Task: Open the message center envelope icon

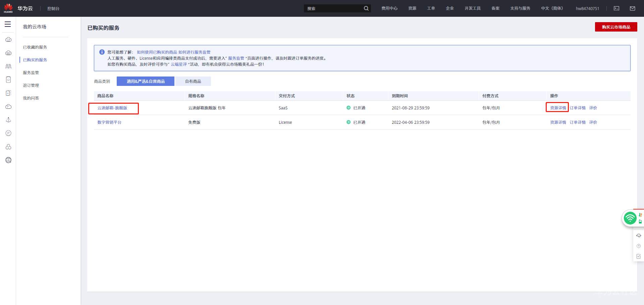Action: point(633,8)
